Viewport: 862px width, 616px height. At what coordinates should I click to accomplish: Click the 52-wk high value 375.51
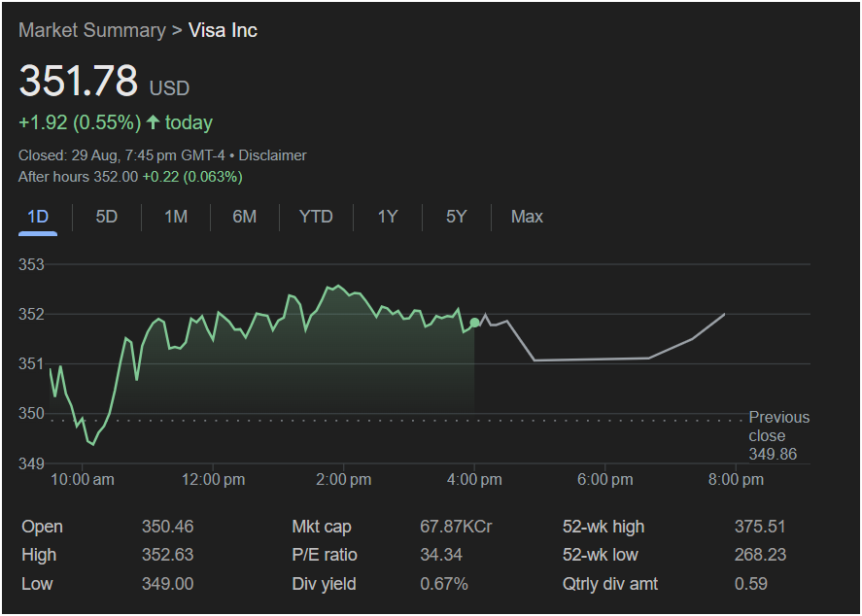(760, 527)
